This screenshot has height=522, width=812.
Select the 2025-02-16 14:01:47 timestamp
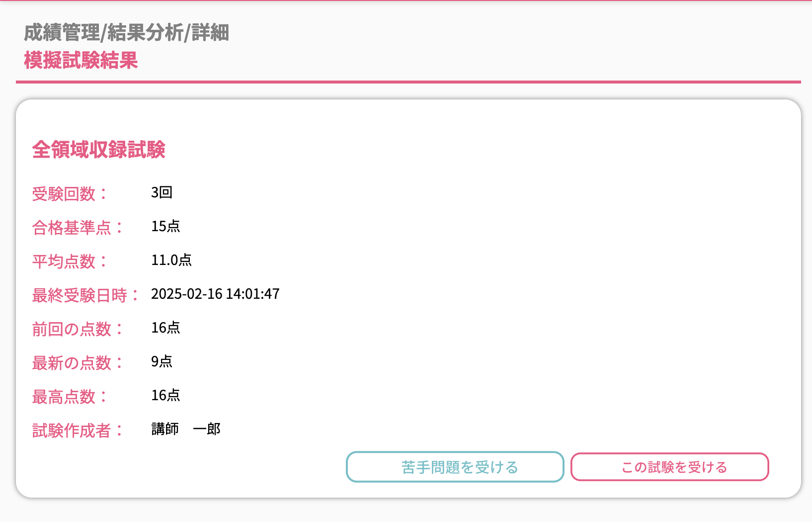click(215, 294)
